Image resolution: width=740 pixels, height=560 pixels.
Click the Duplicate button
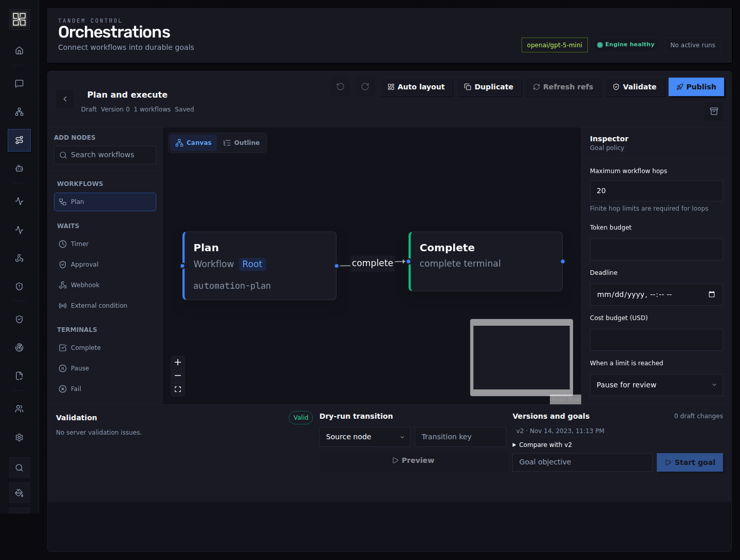pos(489,87)
